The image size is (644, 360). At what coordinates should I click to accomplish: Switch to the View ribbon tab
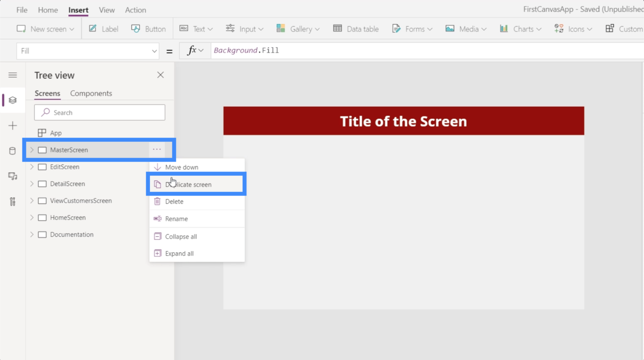point(107,10)
